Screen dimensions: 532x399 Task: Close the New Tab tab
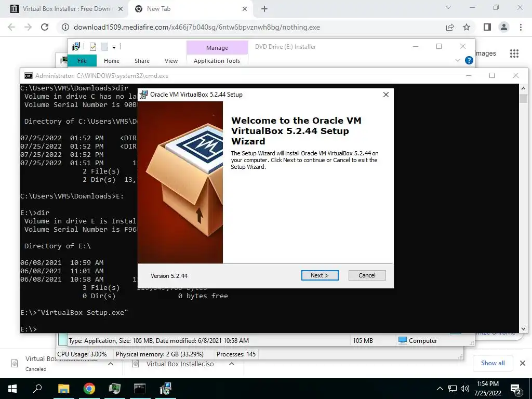coord(245,9)
